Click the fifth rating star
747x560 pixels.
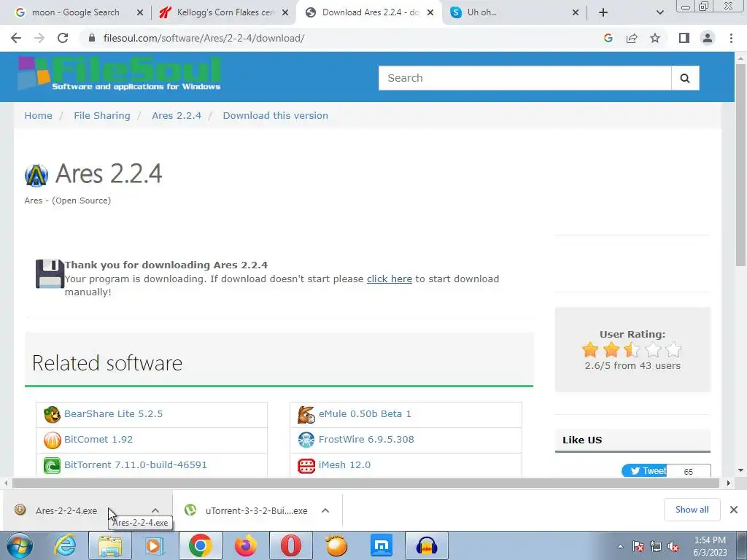[x=673, y=350]
